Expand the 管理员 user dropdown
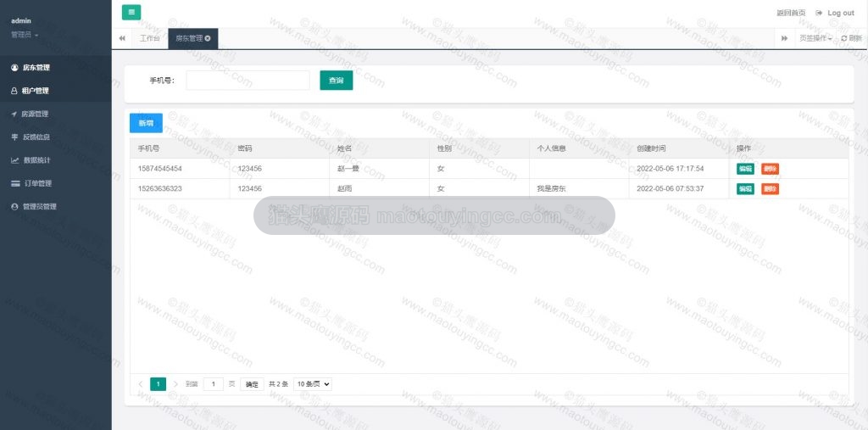The image size is (868, 430). pyautogui.click(x=25, y=35)
